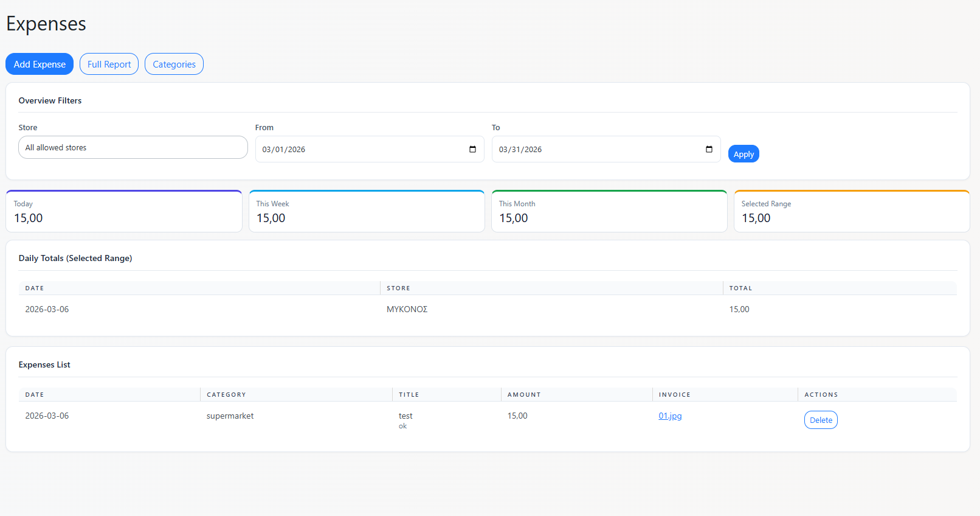Delete the test expense entry
Viewport: 980px width, 516px height.
(820, 420)
